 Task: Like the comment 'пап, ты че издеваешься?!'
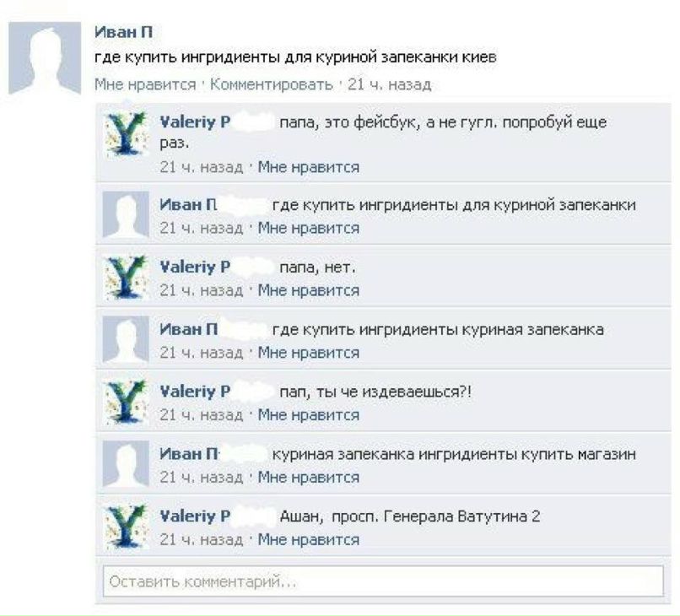pos(308,415)
